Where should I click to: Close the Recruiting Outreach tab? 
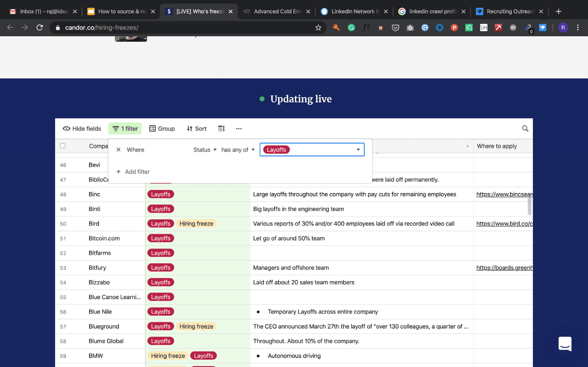pyautogui.click(x=541, y=12)
